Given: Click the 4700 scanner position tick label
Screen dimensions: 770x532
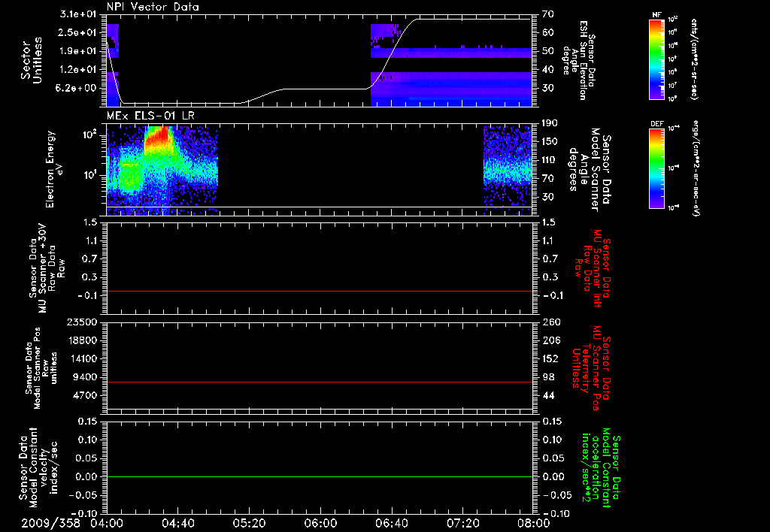Looking at the screenshot, I should pos(86,395).
